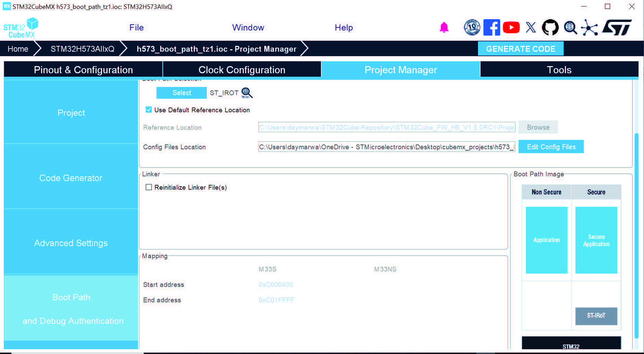Viewport: 644px width, 354px height.
Task: Click the 10-year anniversary badge icon
Action: (472, 27)
